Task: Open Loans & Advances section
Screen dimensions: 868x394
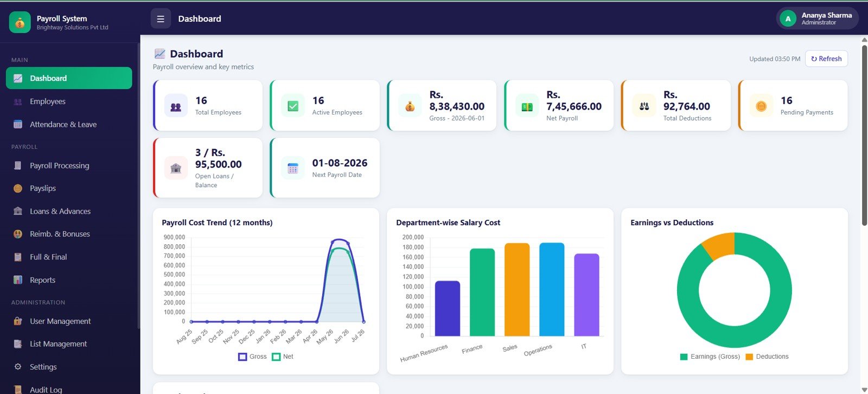Action: tap(69, 211)
